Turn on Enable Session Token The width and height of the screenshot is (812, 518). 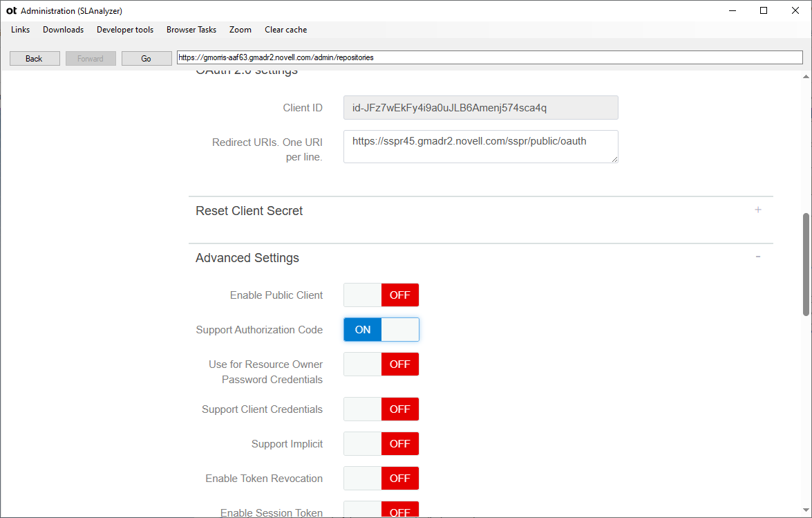click(x=381, y=510)
